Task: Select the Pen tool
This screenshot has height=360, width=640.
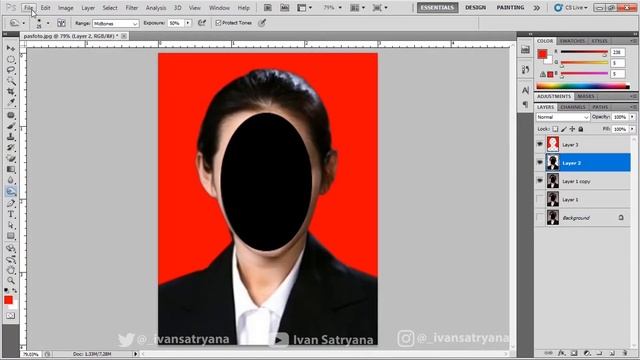Action: coord(11,203)
